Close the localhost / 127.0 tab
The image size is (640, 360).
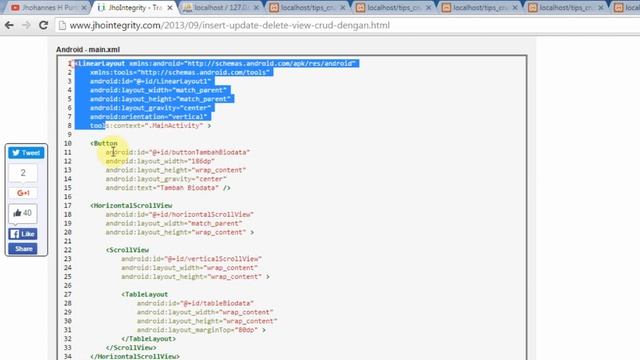click(256, 8)
